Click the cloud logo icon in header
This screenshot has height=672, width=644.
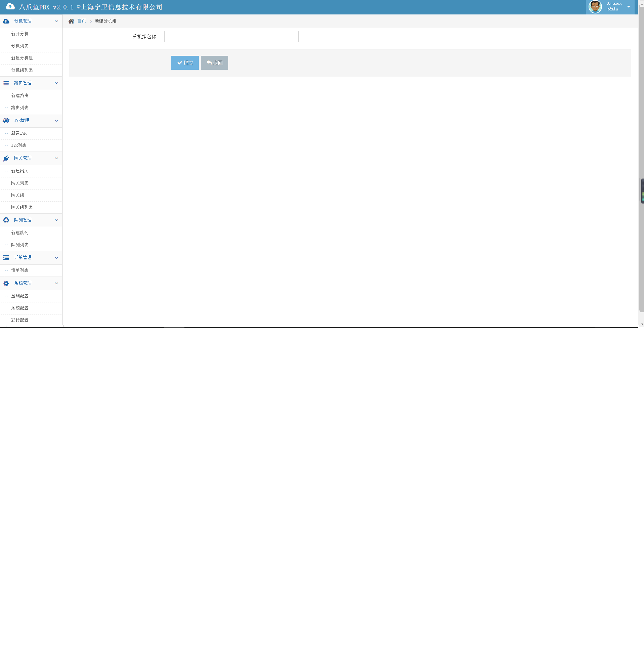click(x=10, y=6)
